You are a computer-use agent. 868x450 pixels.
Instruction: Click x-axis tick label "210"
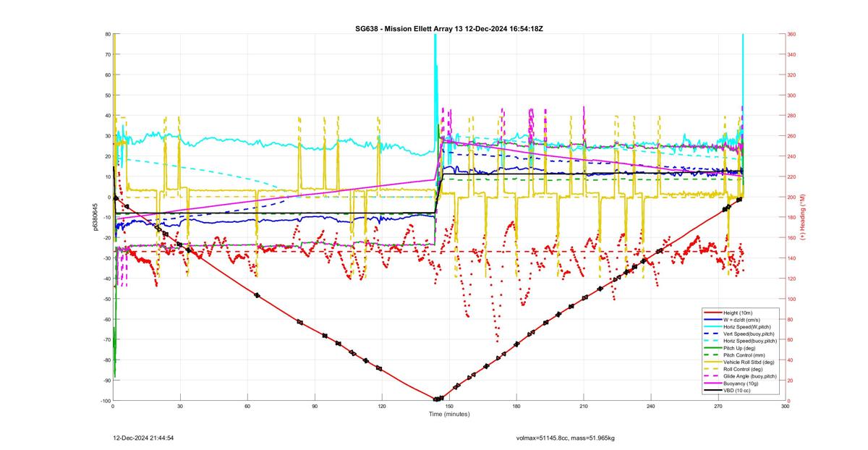584,407
